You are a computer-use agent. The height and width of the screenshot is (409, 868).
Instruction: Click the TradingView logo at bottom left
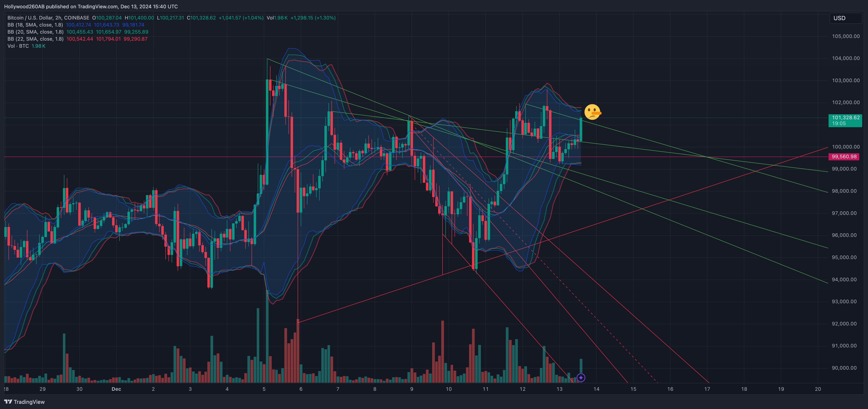pyautogui.click(x=24, y=402)
